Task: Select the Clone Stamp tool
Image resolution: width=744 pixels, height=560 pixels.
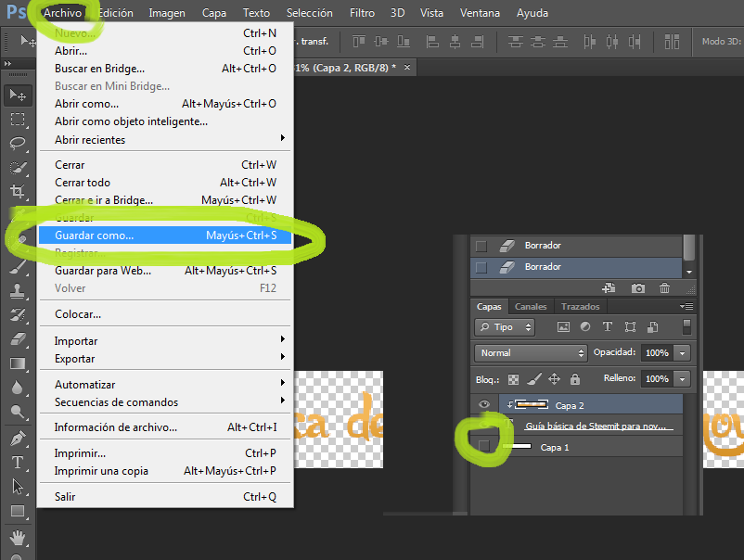Action: pos(18,291)
